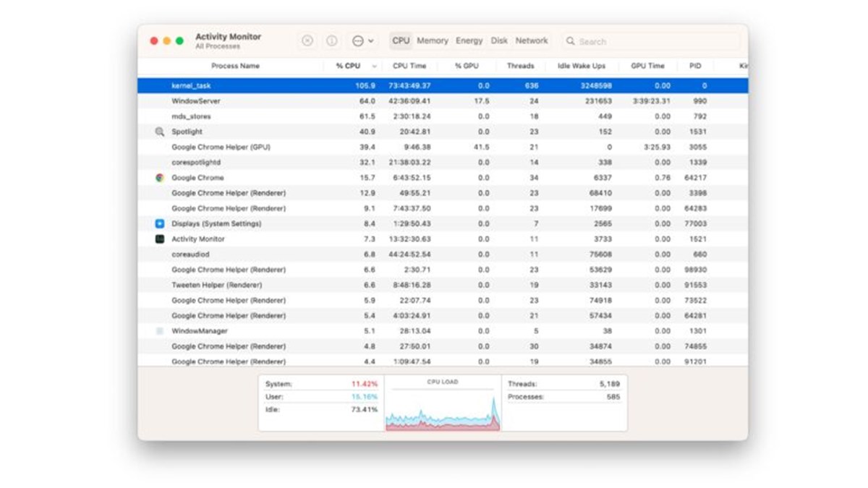Viewport: 868px width, 488px height.
Task: Click the Google Chrome app icon
Action: [x=160, y=178]
